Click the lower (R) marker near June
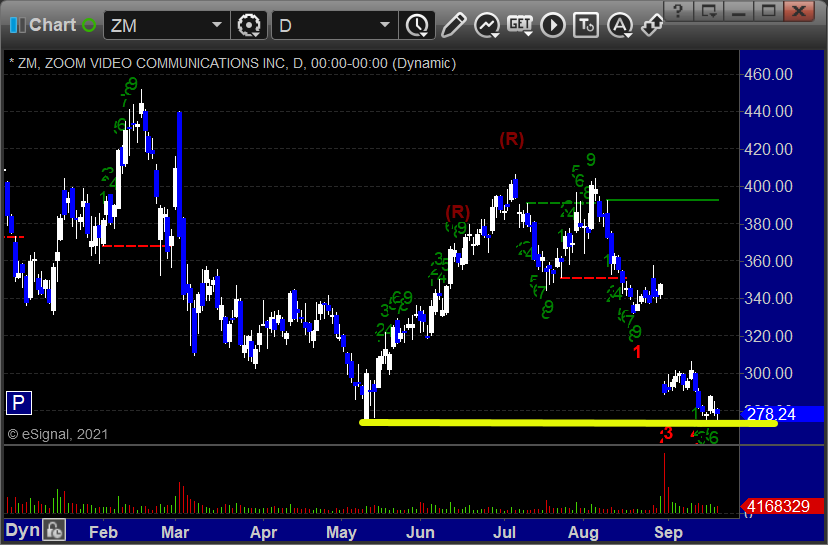Screen dimensions: 828x545 coord(457,212)
